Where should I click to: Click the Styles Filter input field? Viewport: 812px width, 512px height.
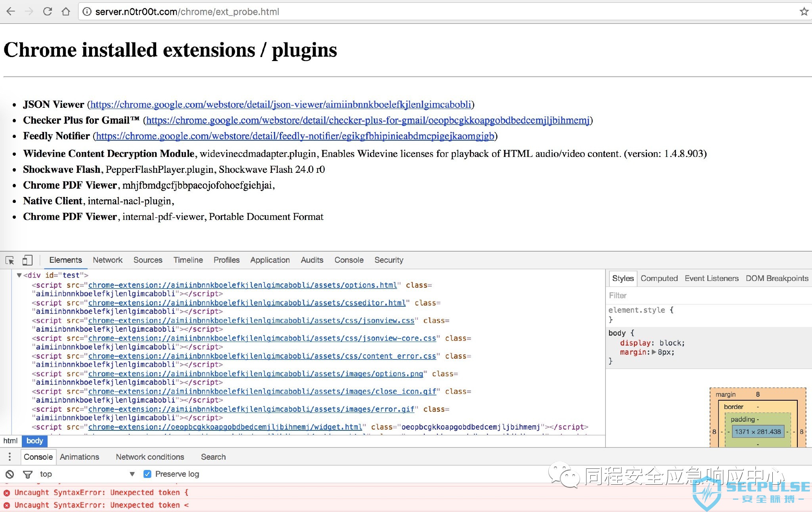click(x=709, y=296)
